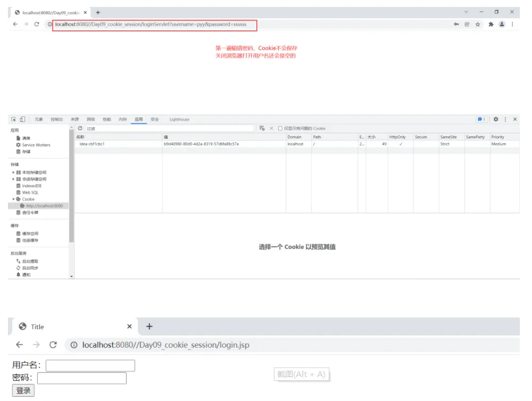
Task: Open the DevTools three-dot customize menu
Action: pos(505,120)
